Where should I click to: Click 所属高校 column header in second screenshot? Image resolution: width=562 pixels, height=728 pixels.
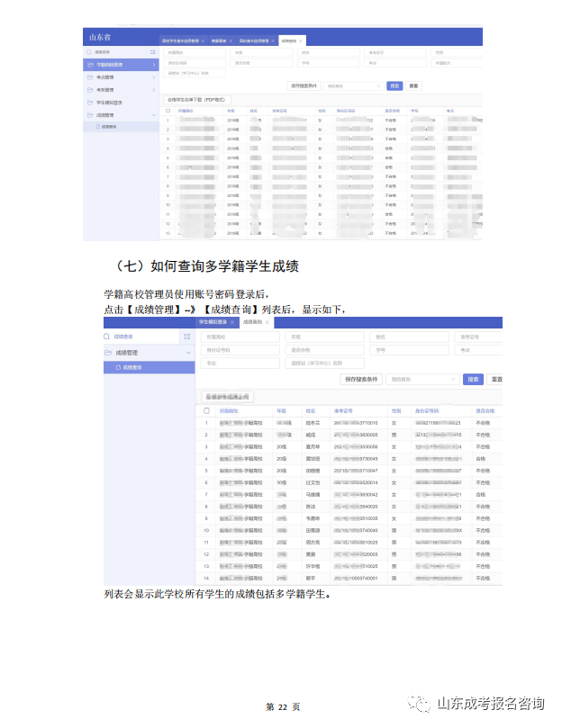coord(229,411)
